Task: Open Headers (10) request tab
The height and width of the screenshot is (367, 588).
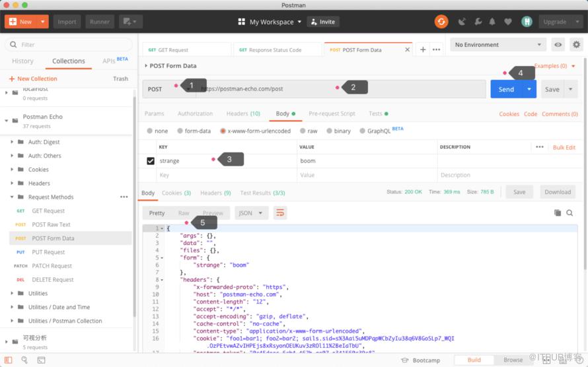Action: pos(243,114)
